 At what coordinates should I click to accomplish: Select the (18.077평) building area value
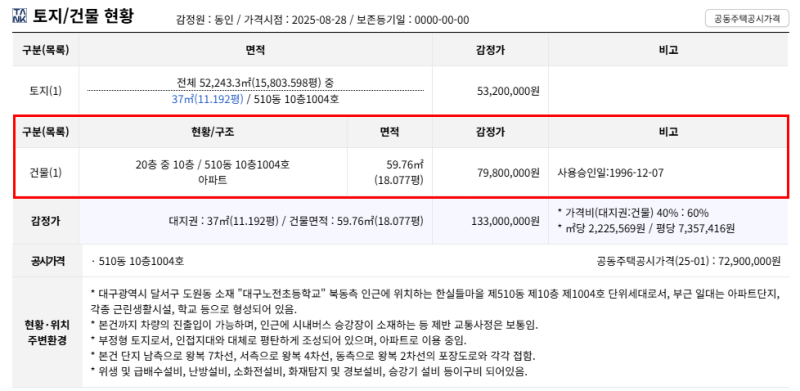click(x=399, y=180)
